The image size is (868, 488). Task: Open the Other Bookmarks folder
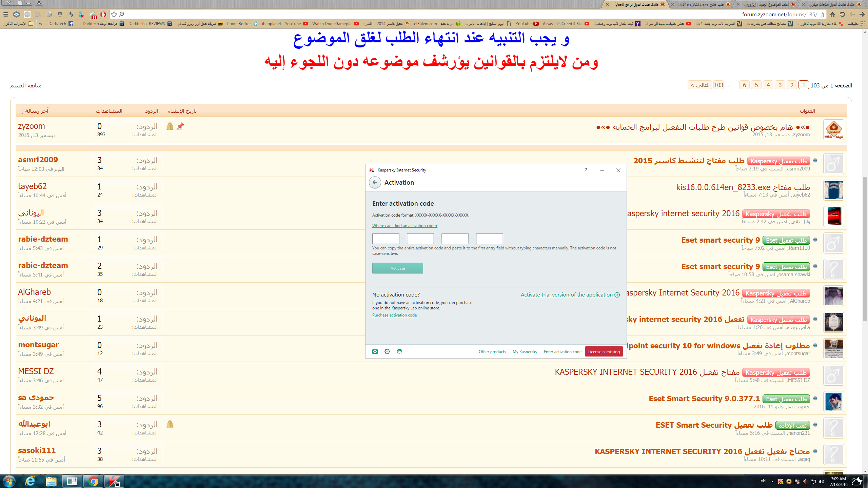pyautogui.click(x=18, y=24)
